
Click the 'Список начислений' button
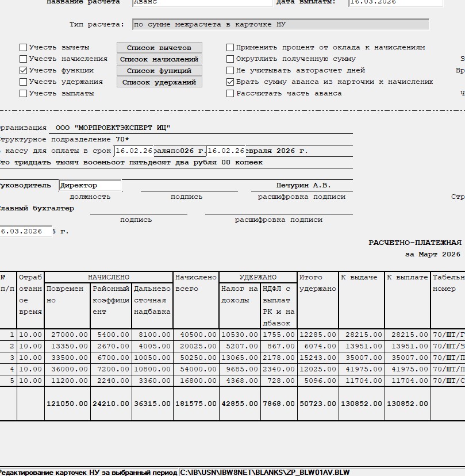[x=159, y=59]
